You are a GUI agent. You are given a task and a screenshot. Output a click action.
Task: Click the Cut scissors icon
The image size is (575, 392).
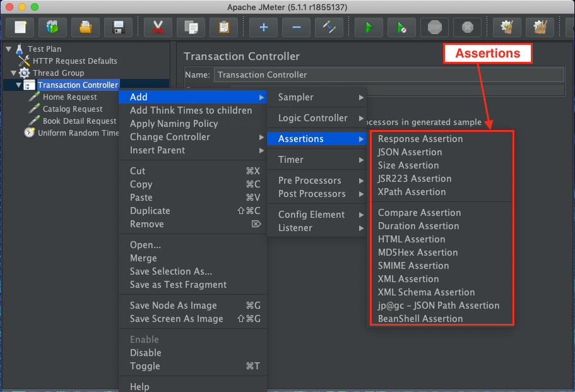coord(158,27)
